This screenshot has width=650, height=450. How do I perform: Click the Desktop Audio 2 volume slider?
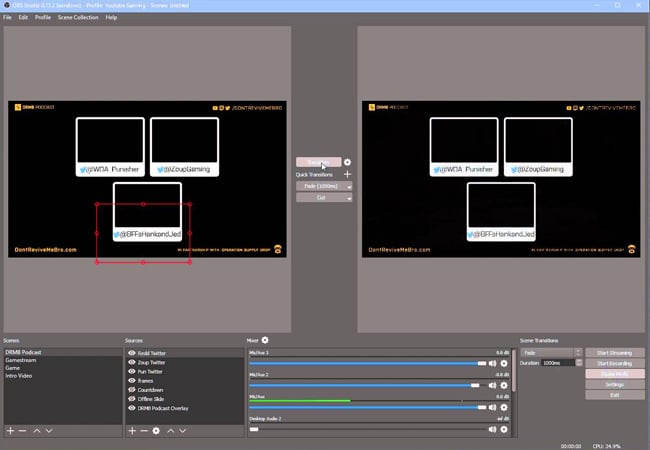coord(367,429)
